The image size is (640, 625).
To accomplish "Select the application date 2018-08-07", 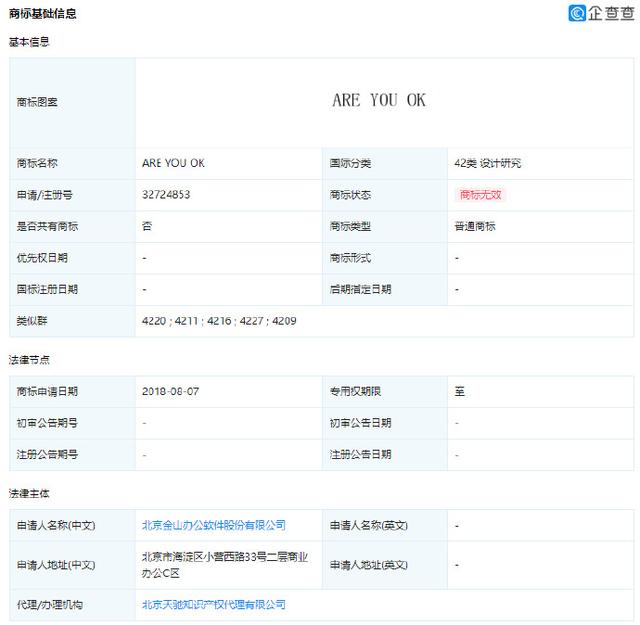I will point(171,391).
